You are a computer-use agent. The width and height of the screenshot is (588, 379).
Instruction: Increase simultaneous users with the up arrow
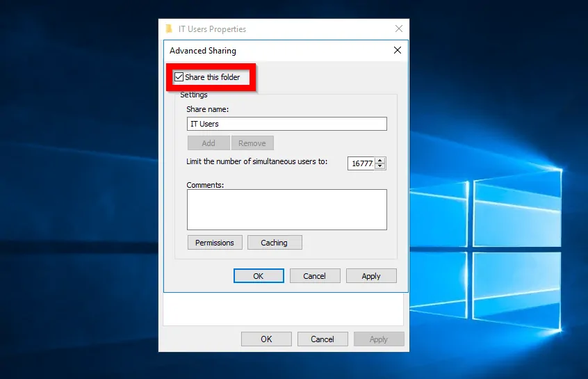click(380, 160)
